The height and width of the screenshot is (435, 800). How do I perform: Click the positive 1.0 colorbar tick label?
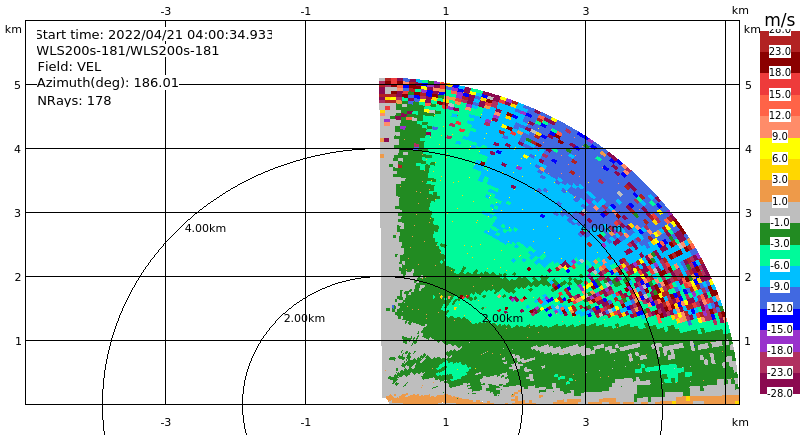pos(780,201)
